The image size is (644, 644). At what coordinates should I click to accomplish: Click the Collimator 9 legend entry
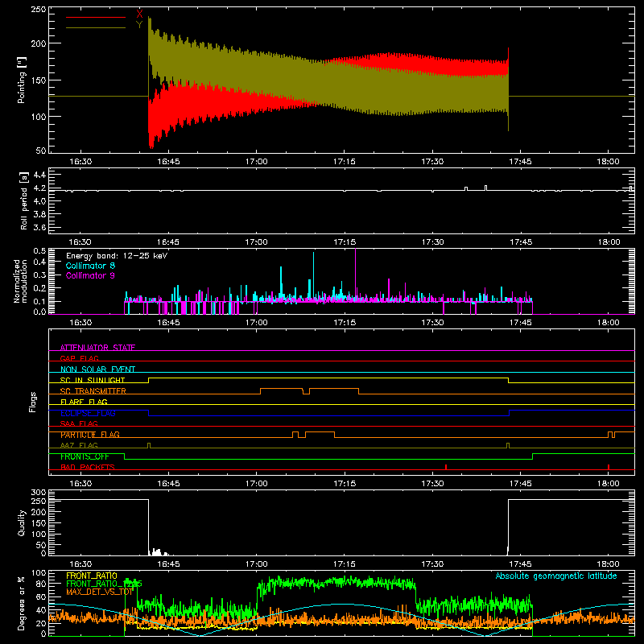click(x=90, y=275)
